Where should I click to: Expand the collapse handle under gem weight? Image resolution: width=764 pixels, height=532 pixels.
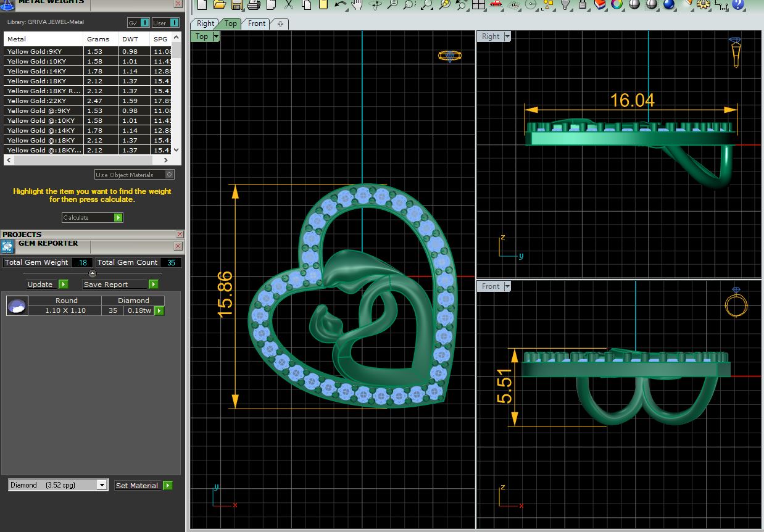point(93,273)
